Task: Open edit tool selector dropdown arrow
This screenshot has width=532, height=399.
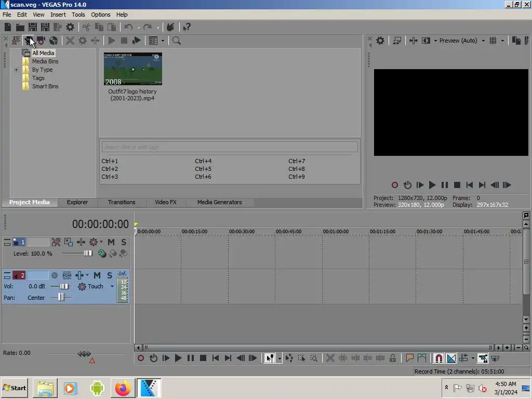Action: coord(280,358)
